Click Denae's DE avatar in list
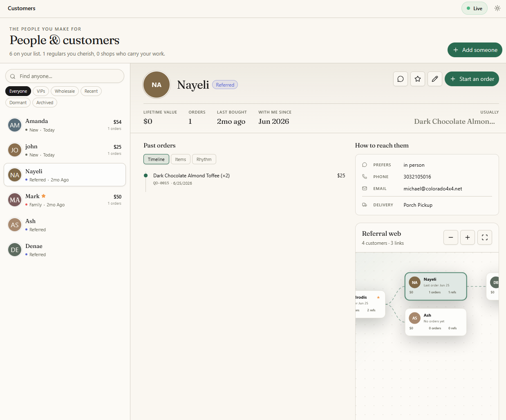 point(15,250)
